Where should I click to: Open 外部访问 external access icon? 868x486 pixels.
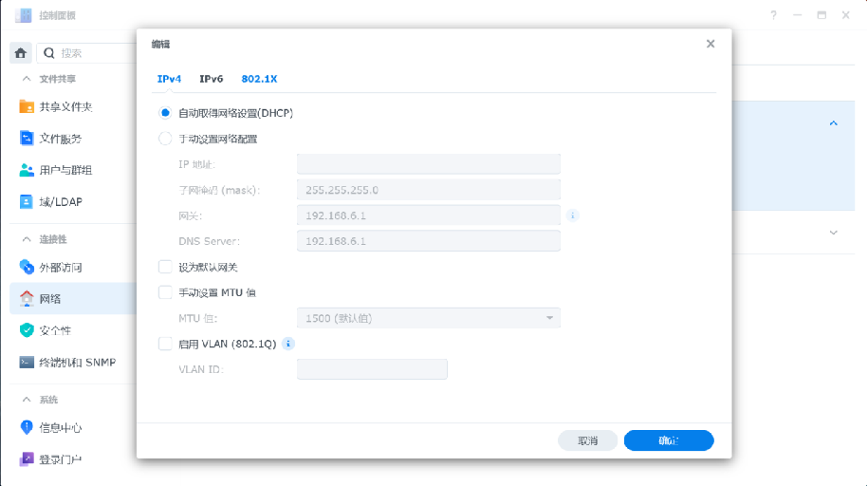[27, 267]
